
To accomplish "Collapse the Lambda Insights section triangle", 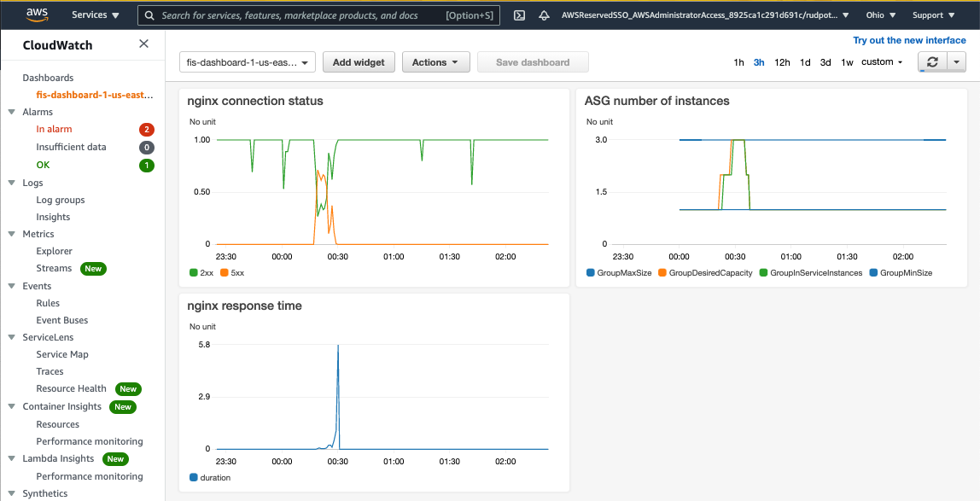I will (11, 458).
